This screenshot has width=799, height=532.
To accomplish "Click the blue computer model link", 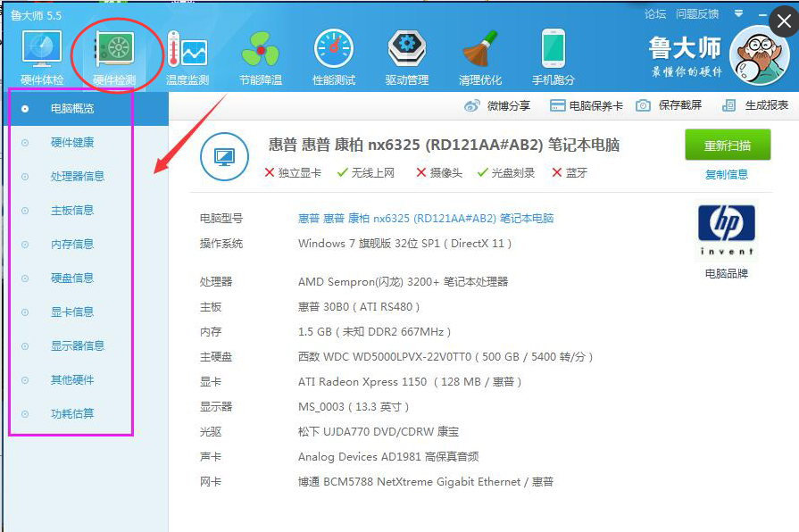I will [426, 219].
